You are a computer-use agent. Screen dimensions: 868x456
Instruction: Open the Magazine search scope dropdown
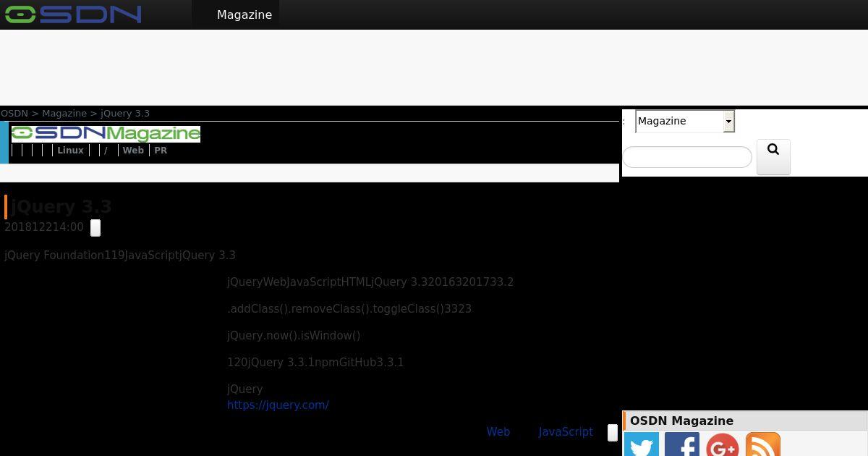(685, 121)
